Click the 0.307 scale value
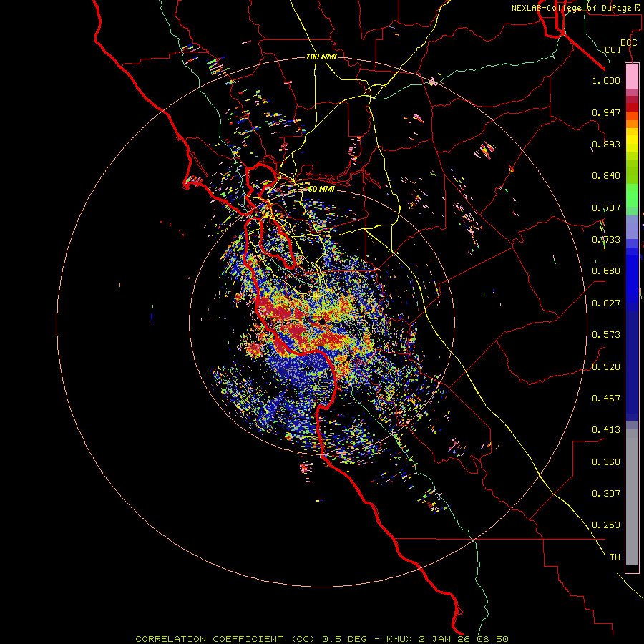Image resolution: width=644 pixels, height=644 pixels. (606, 494)
